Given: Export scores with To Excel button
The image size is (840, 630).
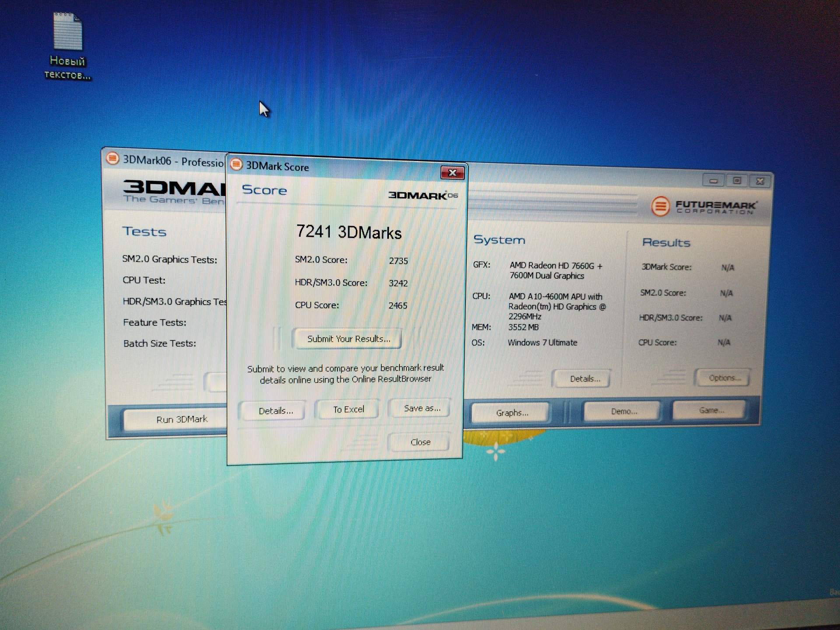Looking at the screenshot, I should pyautogui.click(x=348, y=409).
